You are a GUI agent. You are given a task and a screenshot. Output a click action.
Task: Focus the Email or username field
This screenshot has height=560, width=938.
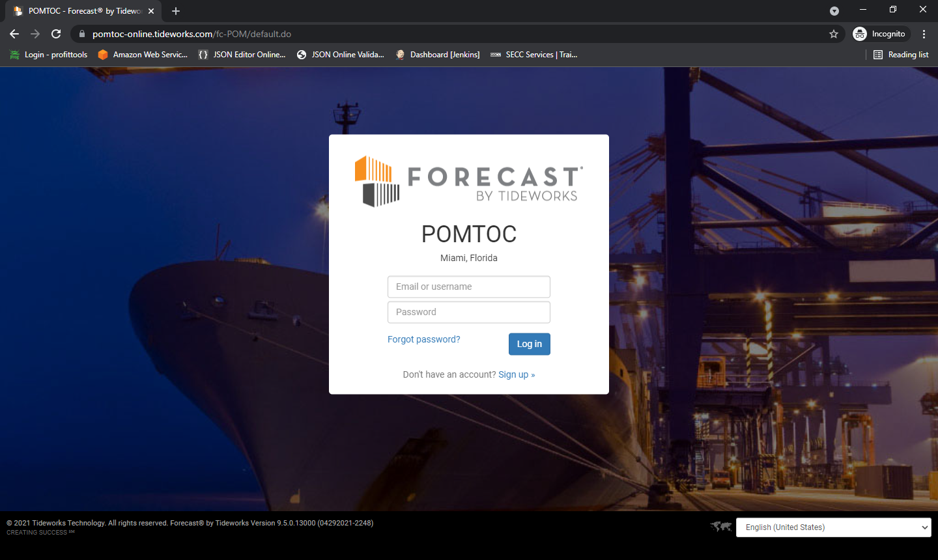click(x=469, y=287)
